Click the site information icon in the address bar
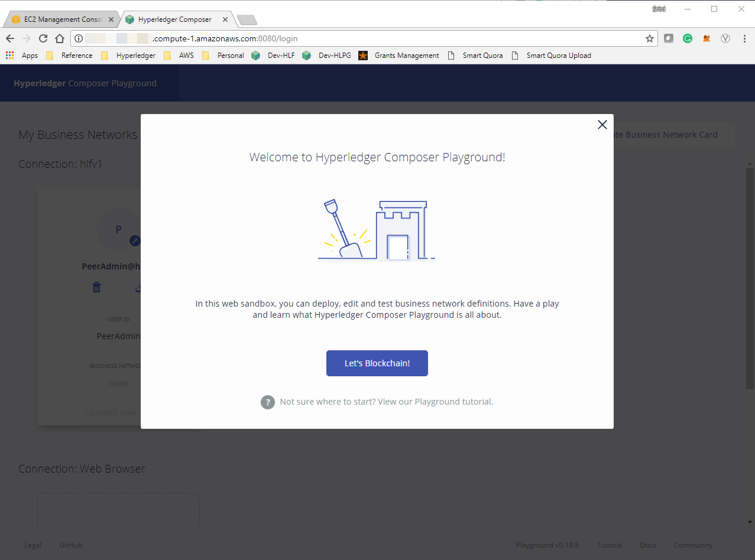The image size is (755, 560). point(79,38)
